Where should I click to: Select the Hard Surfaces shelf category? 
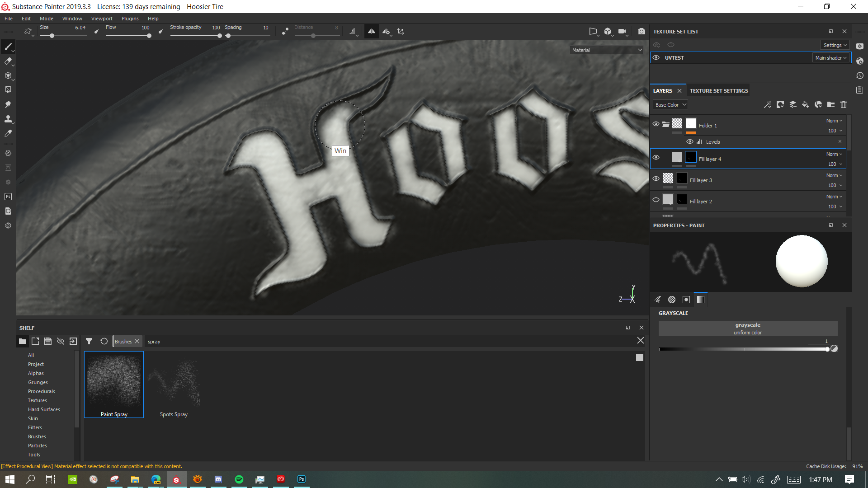click(x=44, y=409)
